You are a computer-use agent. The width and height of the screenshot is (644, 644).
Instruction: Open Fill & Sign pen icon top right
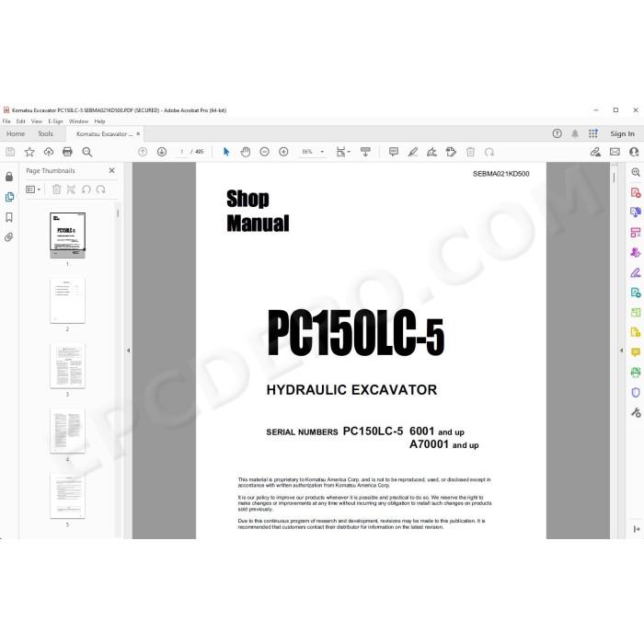point(595,152)
